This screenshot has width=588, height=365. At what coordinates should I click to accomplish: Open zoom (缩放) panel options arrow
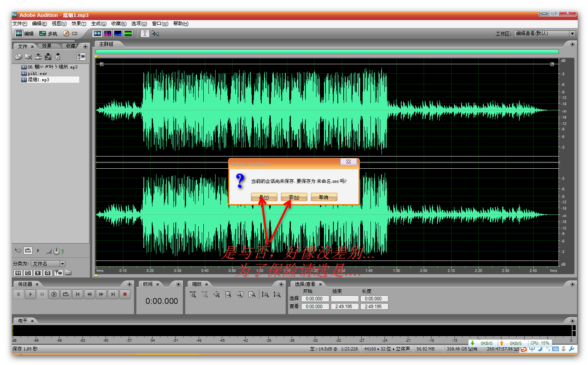281,284
